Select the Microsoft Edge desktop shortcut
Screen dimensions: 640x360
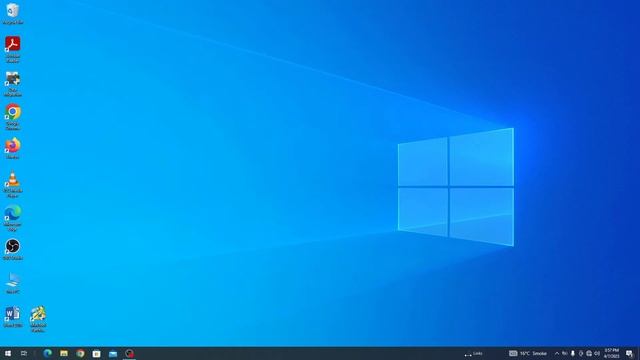click(x=13, y=219)
